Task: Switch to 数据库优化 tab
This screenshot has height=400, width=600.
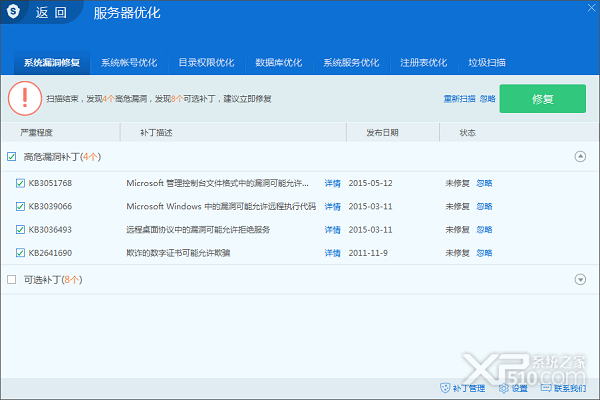Action: click(x=279, y=63)
